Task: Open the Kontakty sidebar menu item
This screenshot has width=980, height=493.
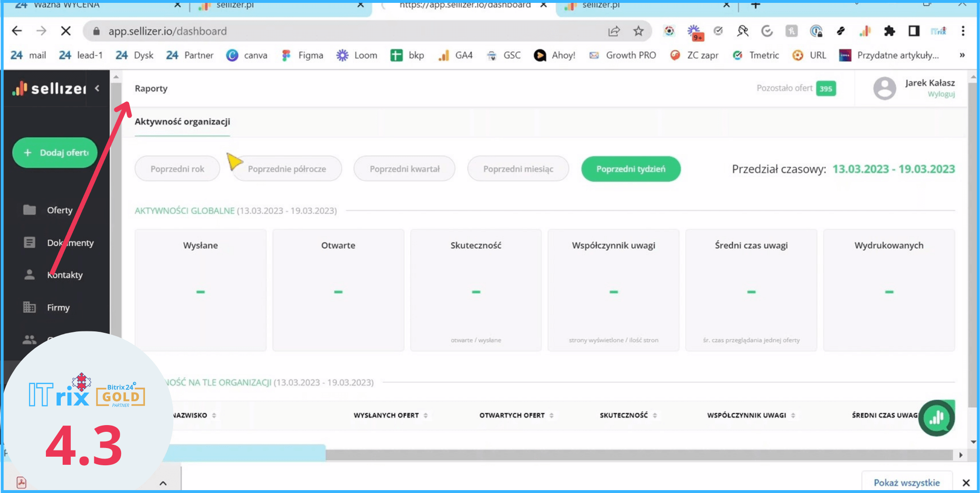Action: click(65, 275)
